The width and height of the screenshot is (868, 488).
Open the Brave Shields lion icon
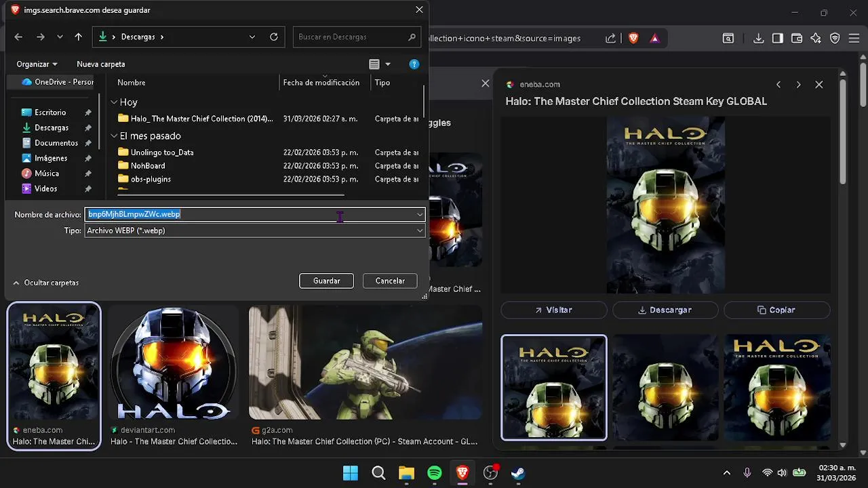click(x=633, y=39)
